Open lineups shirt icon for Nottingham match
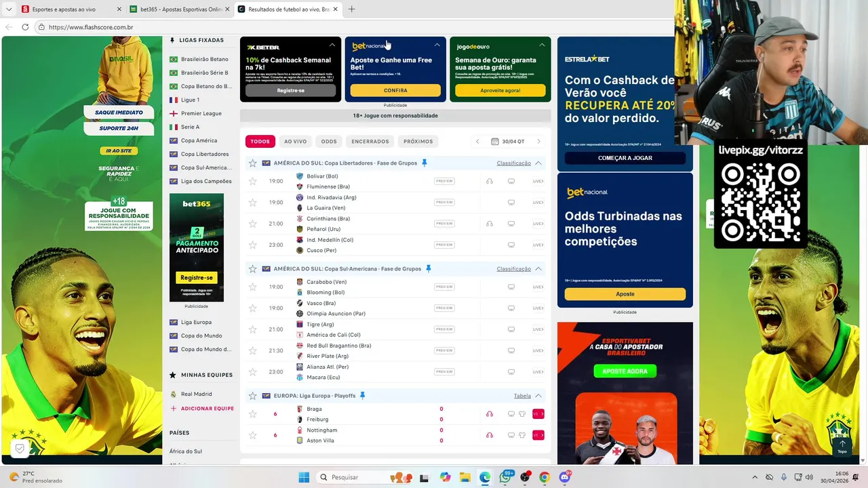Screen dimensions: 868x488 tap(522, 435)
